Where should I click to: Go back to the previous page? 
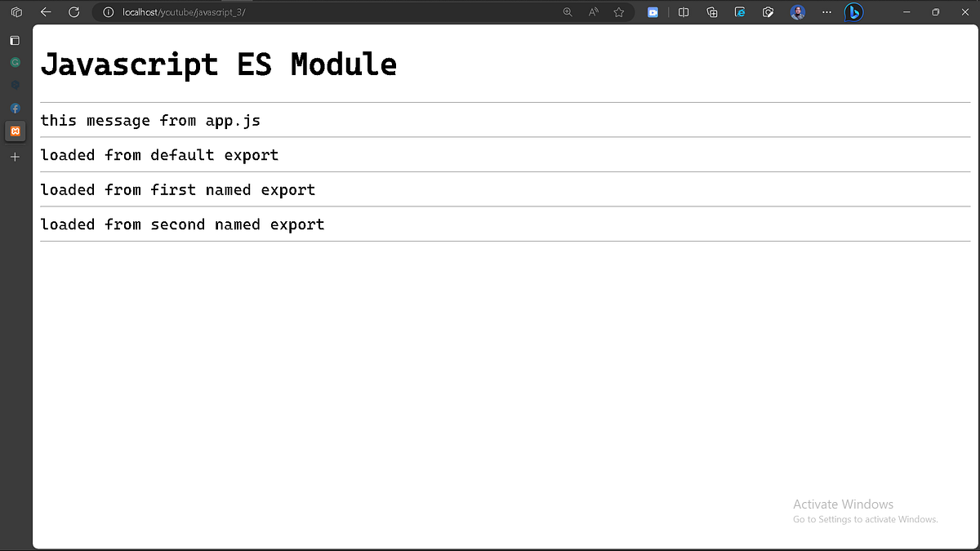[x=45, y=11]
